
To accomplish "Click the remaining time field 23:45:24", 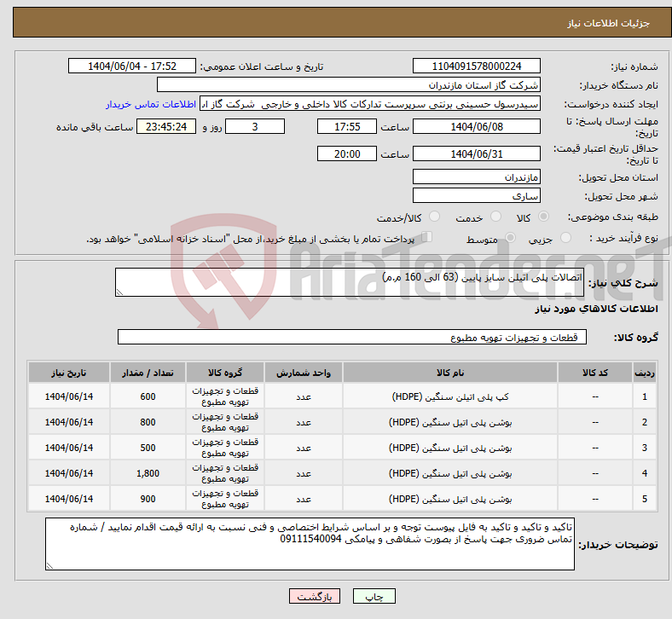I will point(166,127).
